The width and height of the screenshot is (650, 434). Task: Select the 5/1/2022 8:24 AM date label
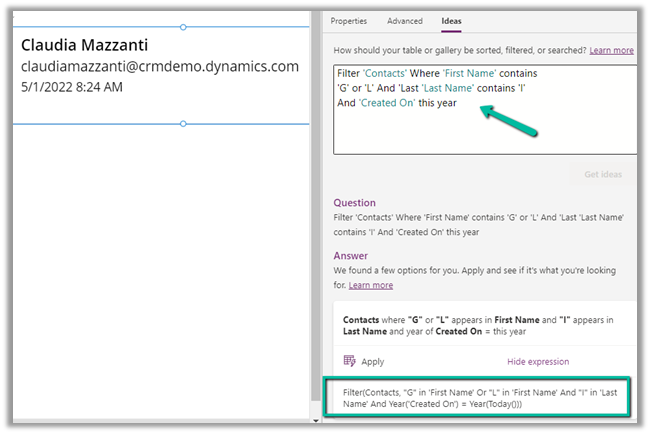[72, 87]
